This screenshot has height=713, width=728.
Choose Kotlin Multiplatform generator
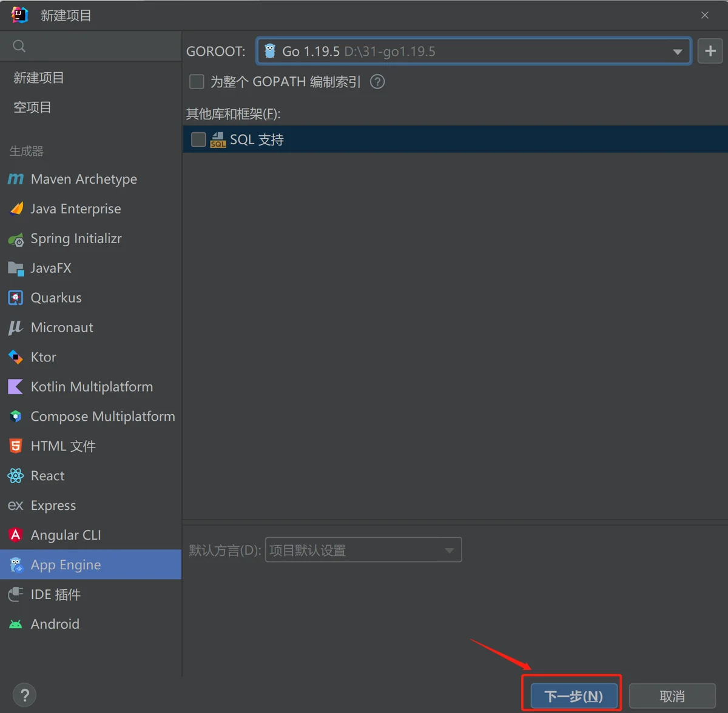[x=91, y=387]
